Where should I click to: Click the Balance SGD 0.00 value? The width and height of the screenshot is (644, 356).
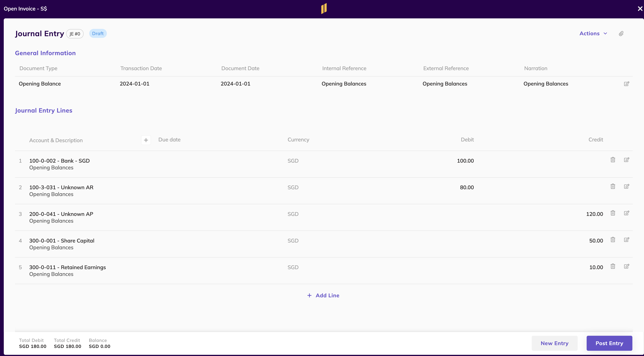(100, 346)
